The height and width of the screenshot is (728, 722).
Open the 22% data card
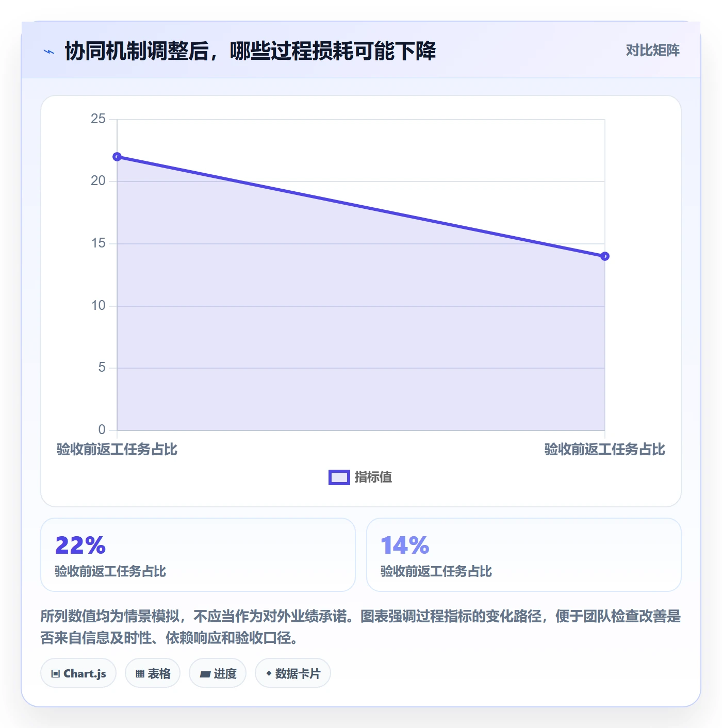click(198, 555)
